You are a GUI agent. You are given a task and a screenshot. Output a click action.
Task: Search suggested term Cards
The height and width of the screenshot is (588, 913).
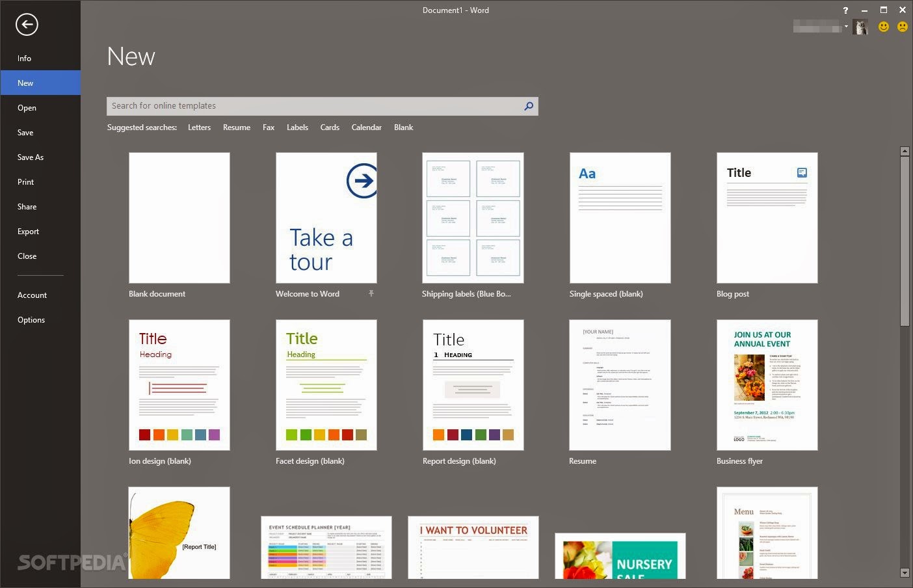330,127
